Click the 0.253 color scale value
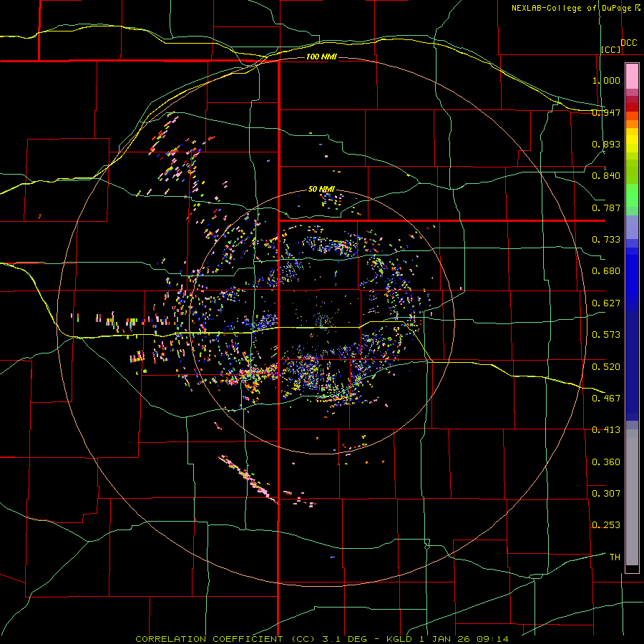 606,525
